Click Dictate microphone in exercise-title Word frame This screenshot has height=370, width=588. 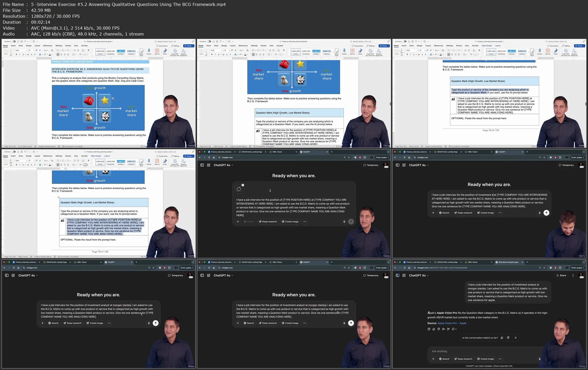[149, 52]
